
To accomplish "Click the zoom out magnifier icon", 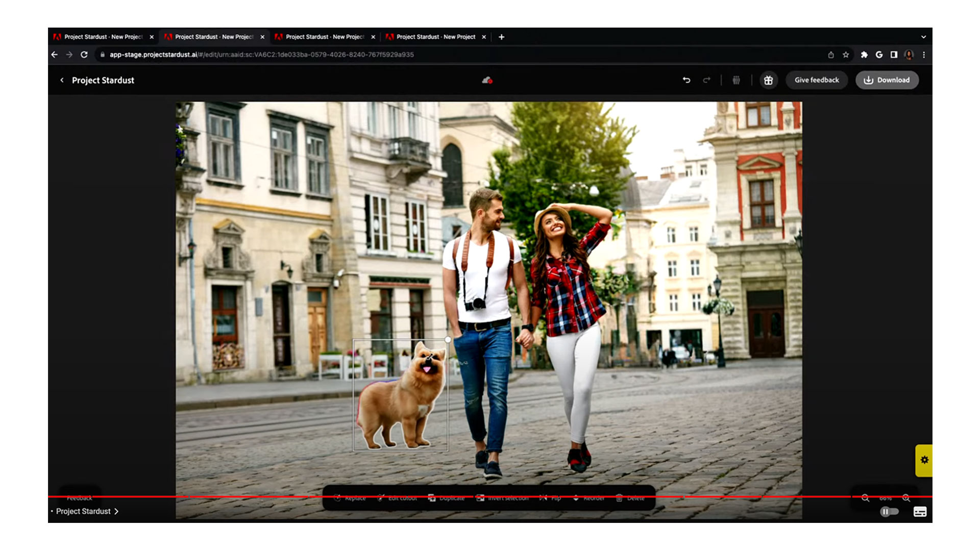I will pos(865,498).
